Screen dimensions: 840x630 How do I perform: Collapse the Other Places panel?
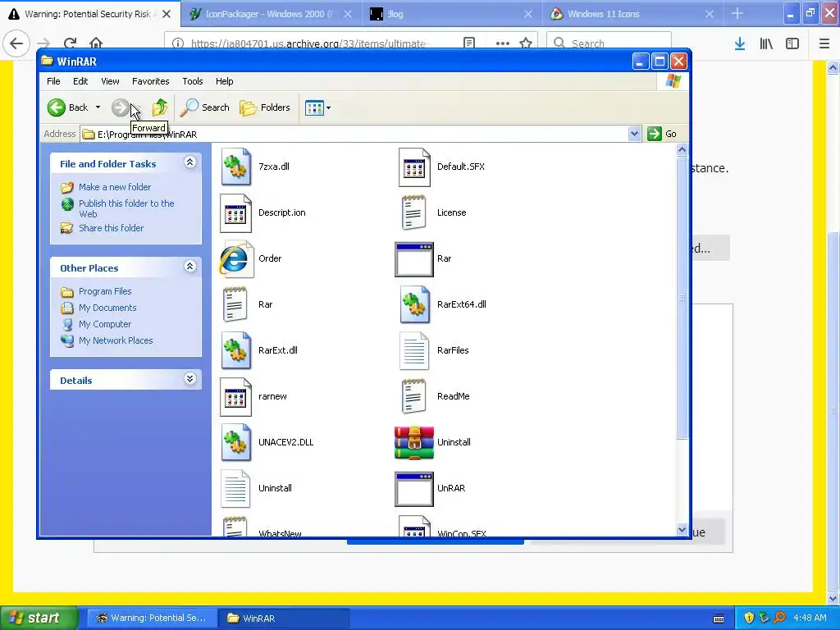tap(189, 267)
